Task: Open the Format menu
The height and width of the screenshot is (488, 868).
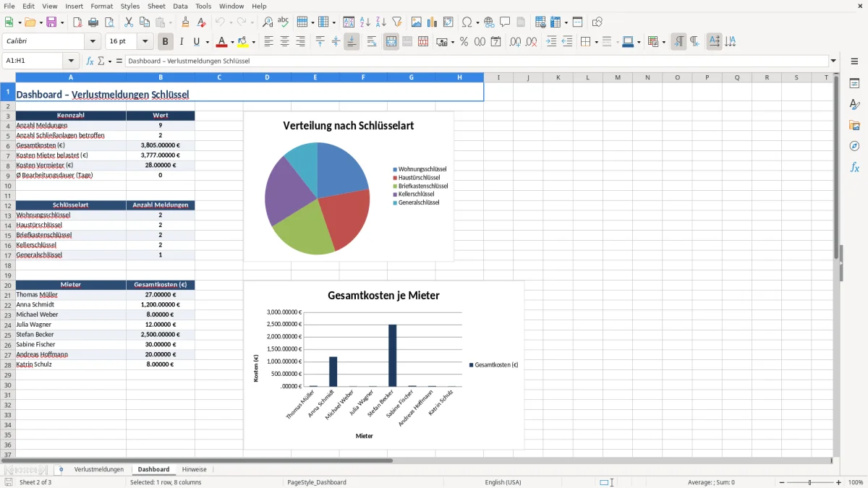Action: coord(101,6)
